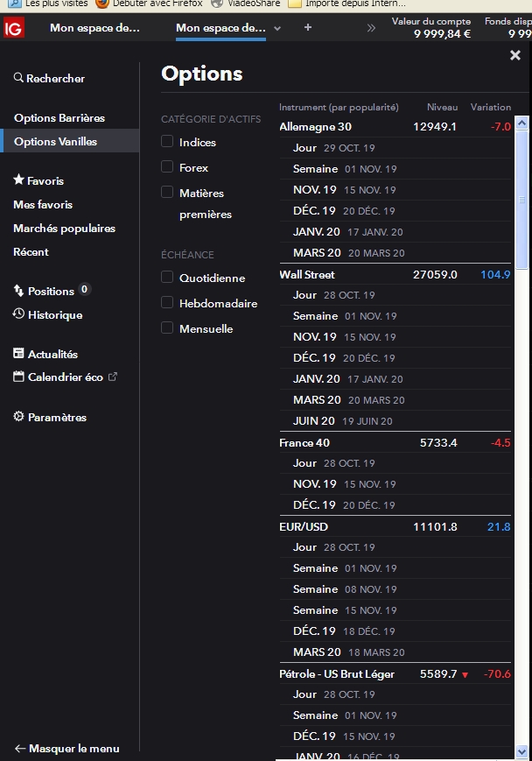Open the Allemagne 30 instrument row
Screen dimensions: 532x761
pyautogui.click(x=395, y=127)
